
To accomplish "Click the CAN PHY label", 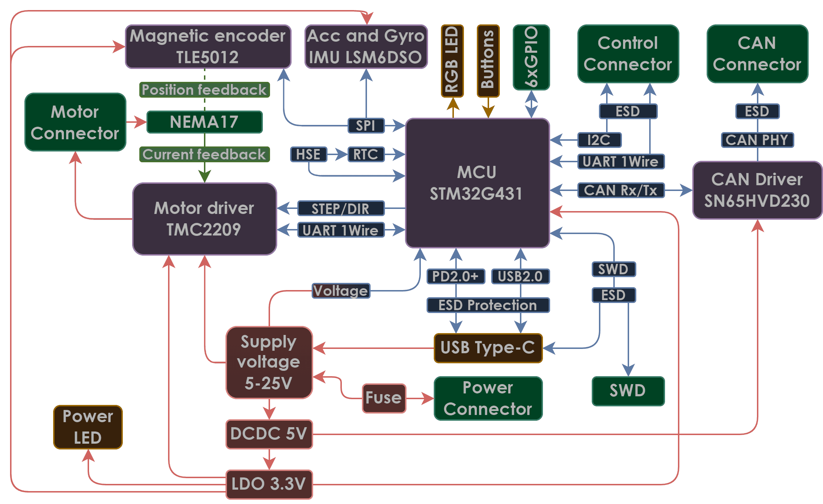I will pyautogui.click(x=757, y=140).
